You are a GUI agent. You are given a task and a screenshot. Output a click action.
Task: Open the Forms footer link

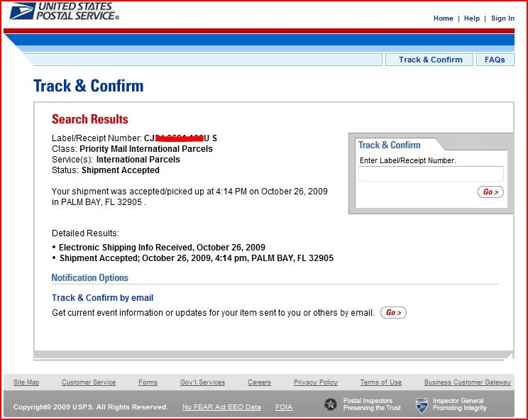pos(148,382)
